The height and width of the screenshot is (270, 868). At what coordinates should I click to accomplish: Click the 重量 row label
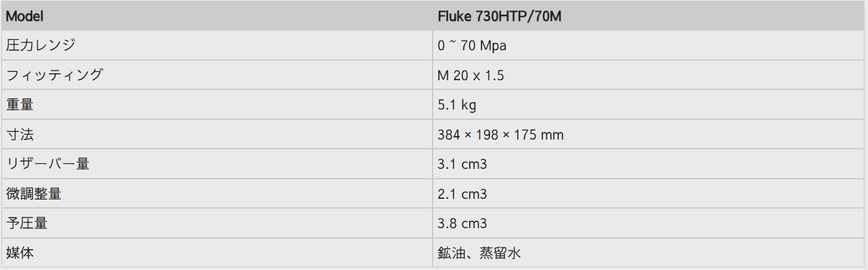pyautogui.click(x=20, y=105)
